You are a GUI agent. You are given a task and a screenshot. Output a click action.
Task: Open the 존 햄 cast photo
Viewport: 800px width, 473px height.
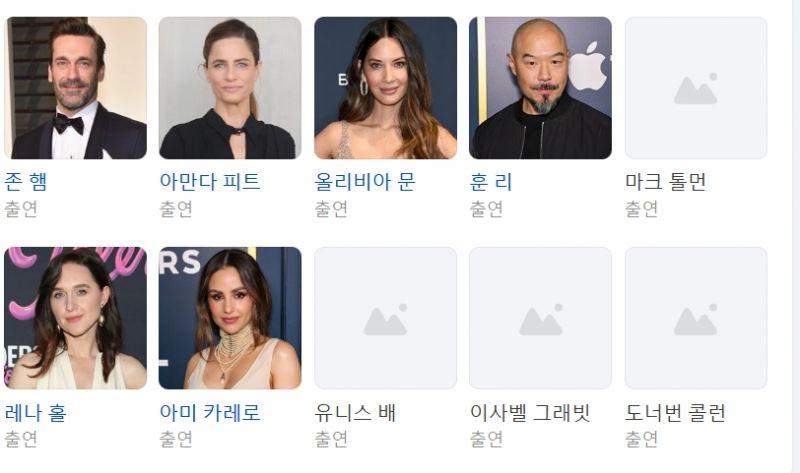click(76, 88)
